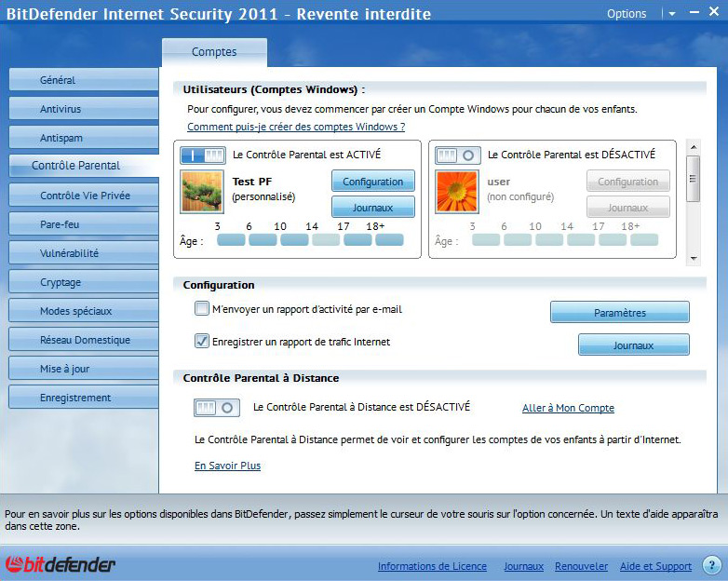Turn off Parental Control for Test PF

click(203, 155)
